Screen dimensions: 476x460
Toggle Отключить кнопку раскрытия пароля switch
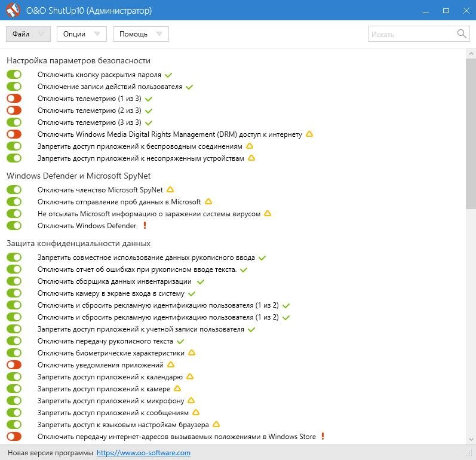[14, 75]
